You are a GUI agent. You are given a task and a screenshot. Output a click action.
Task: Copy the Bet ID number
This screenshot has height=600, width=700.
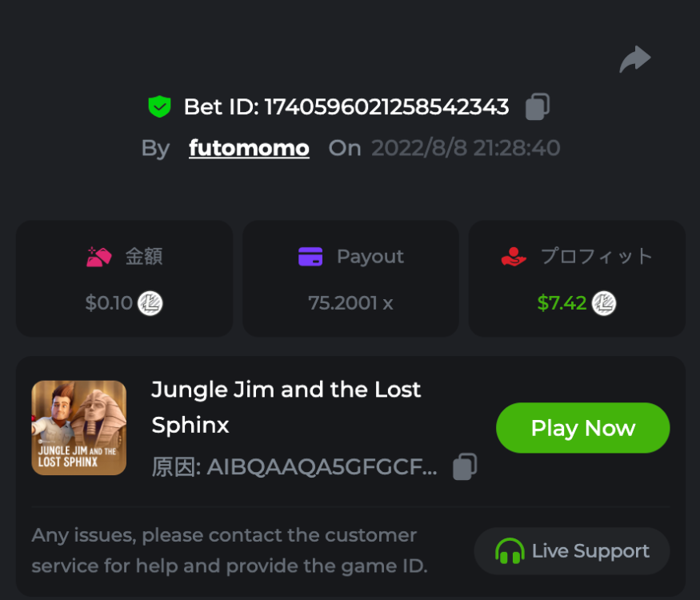(x=537, y=107)
